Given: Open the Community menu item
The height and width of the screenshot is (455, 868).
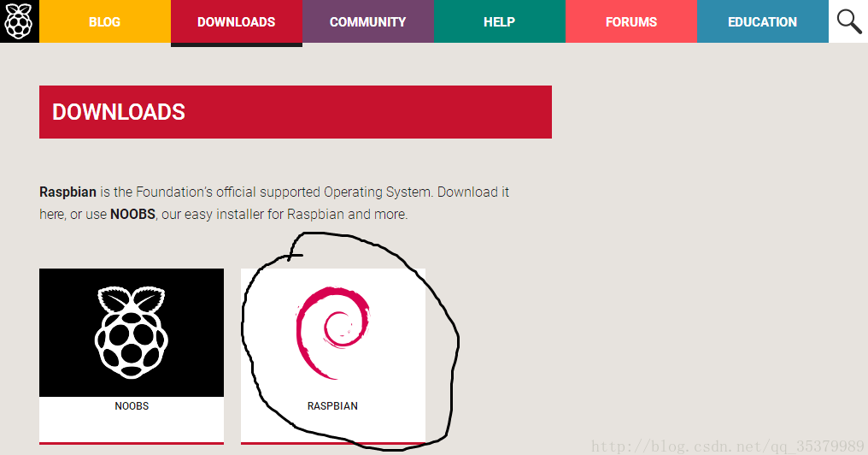Looking at the screenshot, I should [367, 21].
